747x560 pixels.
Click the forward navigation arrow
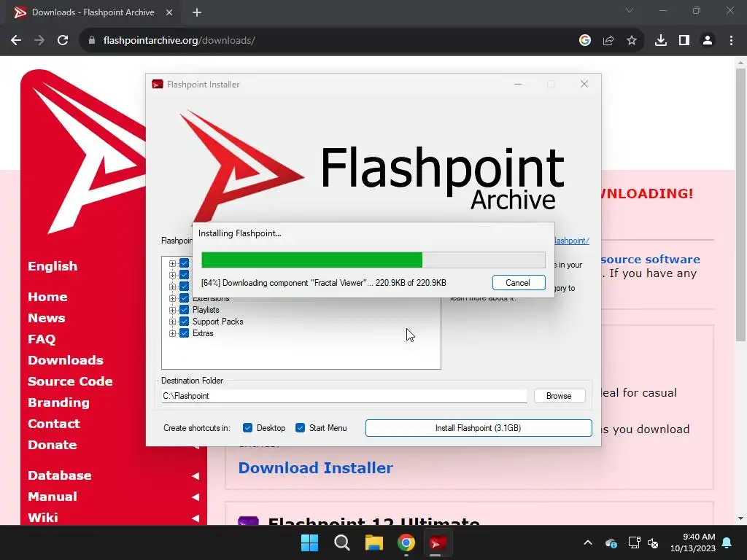39,41
